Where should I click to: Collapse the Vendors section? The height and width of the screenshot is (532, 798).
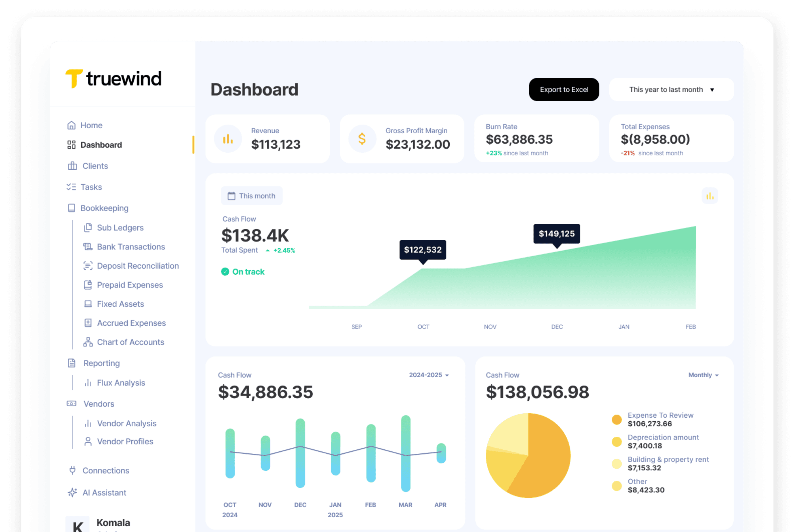99,404
